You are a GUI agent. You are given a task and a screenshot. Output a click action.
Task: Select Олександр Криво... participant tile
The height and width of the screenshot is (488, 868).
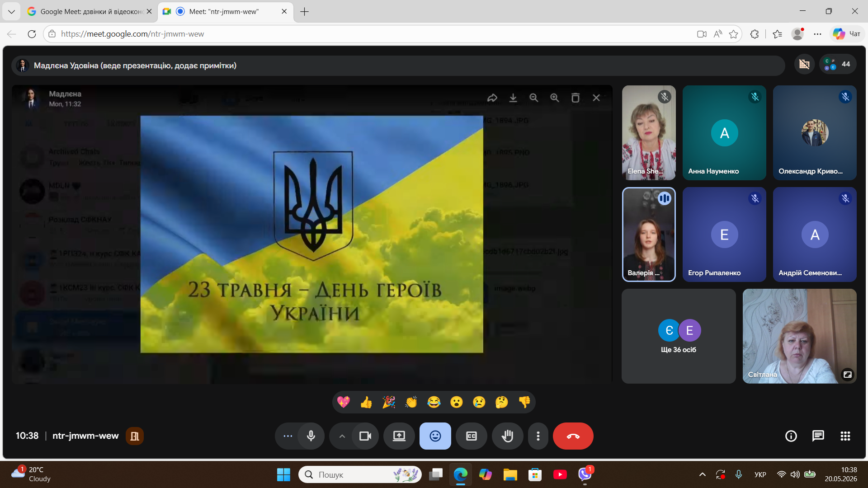click(x=815, y=133)
